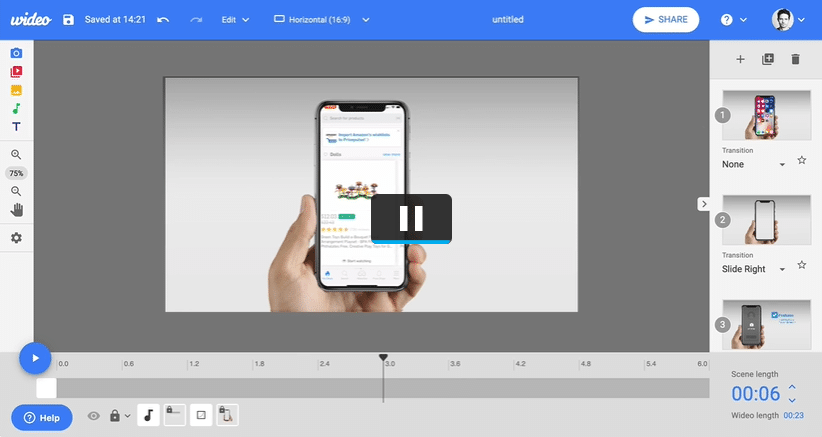This screenshot has height=437, width=822.
Task: Undo the last action
Action: [163, 20]
